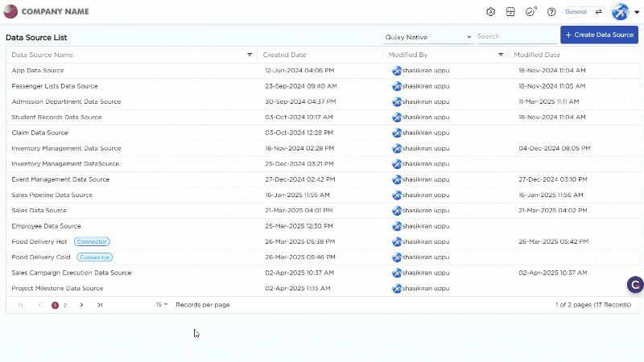Expand the records per page dropdown
Image resolution: width=644 pixels, height=362 pixels.
(162, 305)
